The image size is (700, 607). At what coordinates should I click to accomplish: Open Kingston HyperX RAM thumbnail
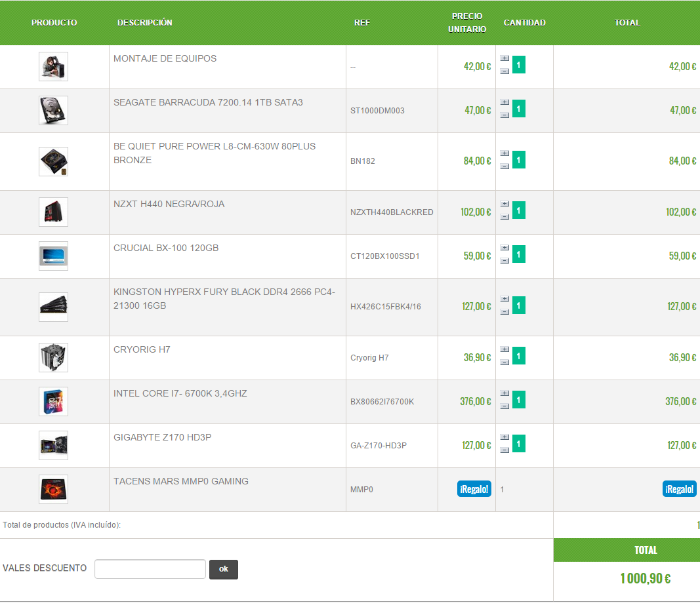point(54,307)
